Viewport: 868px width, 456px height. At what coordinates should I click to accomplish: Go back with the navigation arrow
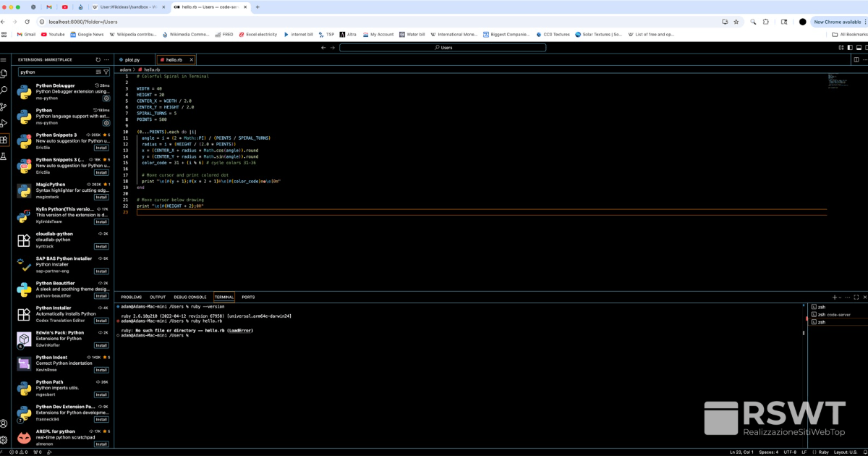click(x=323, y=48)
